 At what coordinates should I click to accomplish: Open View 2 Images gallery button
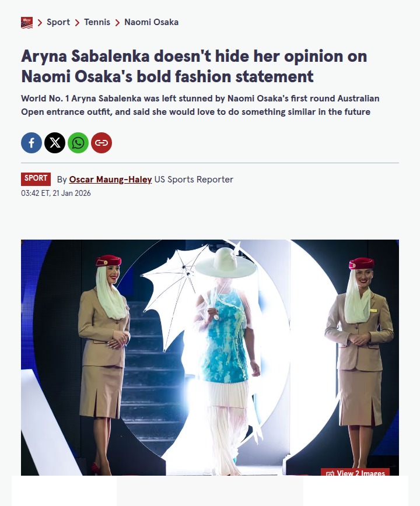[x=355, y=472]
